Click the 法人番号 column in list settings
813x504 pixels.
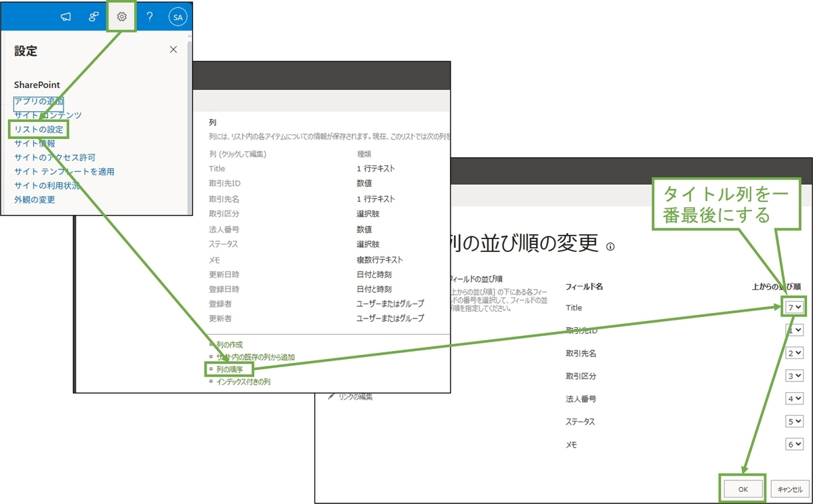pos(224,229)
